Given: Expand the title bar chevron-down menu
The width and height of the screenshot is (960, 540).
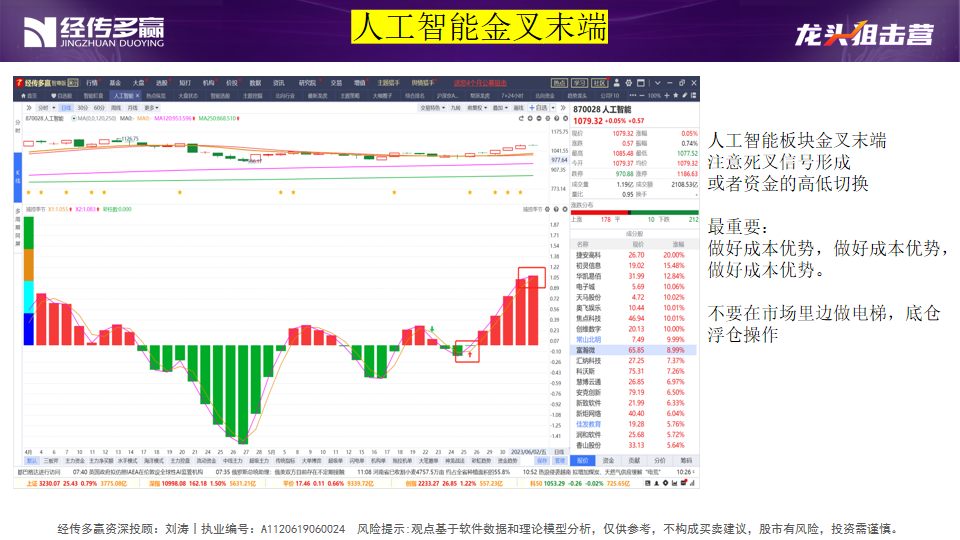Looking at the screenshot, I should click(x=658, y=83).
